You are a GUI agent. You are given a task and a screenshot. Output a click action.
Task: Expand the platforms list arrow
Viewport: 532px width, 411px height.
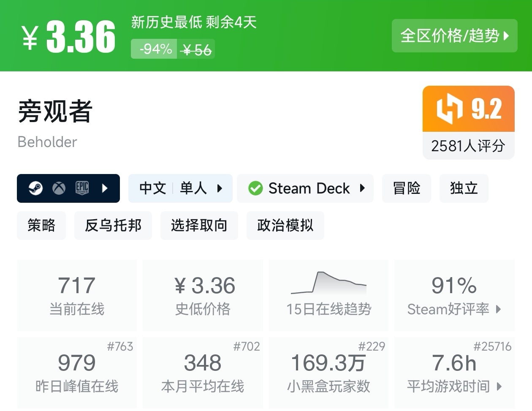[105, 188]
